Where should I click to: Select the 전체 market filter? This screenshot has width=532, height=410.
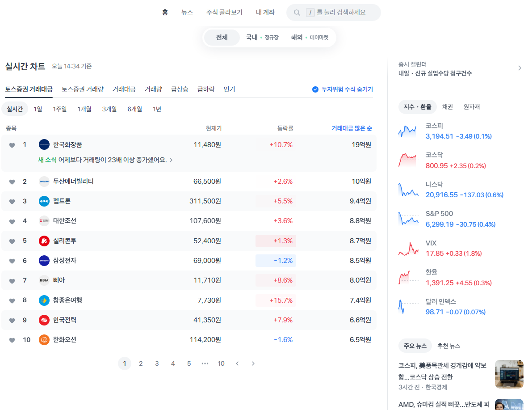click(x=222, y=38)
